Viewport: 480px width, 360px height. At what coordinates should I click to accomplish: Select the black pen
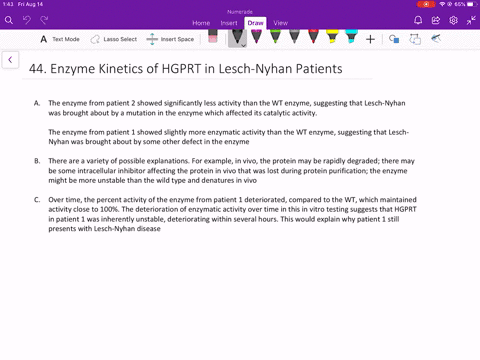coord(236,37)
